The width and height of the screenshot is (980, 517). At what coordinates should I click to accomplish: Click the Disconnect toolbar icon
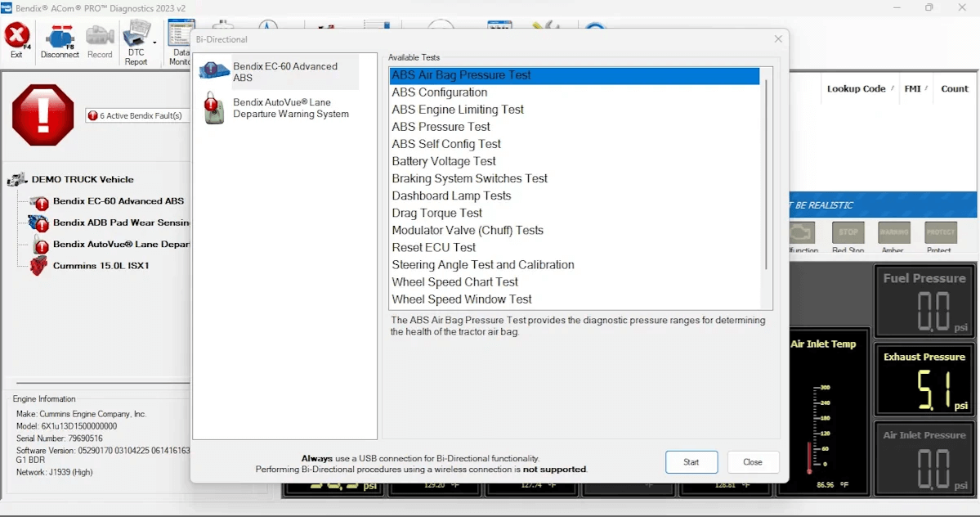60,41
